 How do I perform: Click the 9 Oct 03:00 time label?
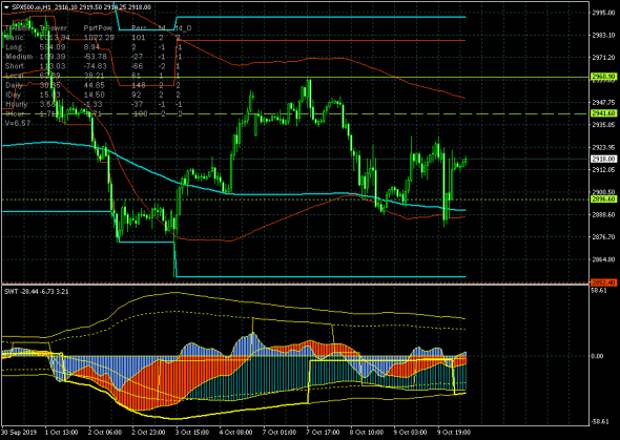[410, 432]
